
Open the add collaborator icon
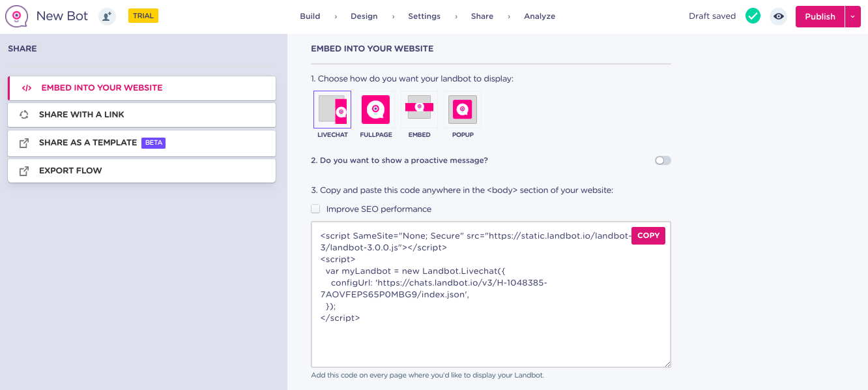107,16
